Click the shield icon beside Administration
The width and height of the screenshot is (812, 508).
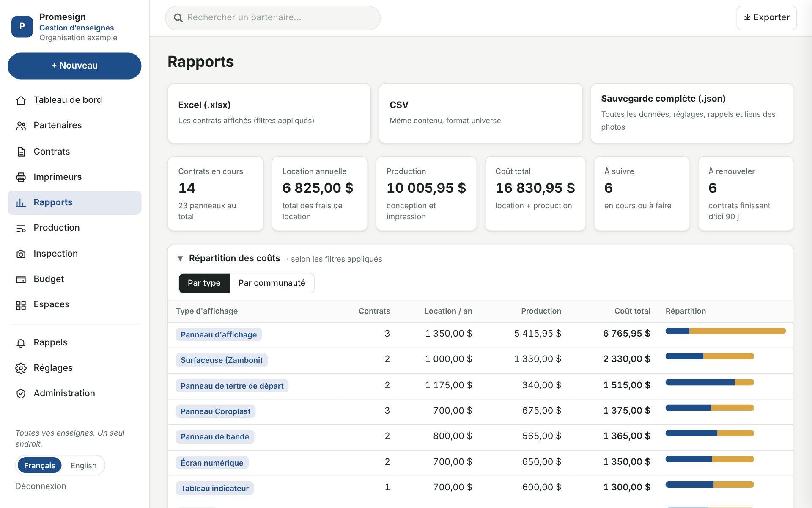(x=21, y=394)
